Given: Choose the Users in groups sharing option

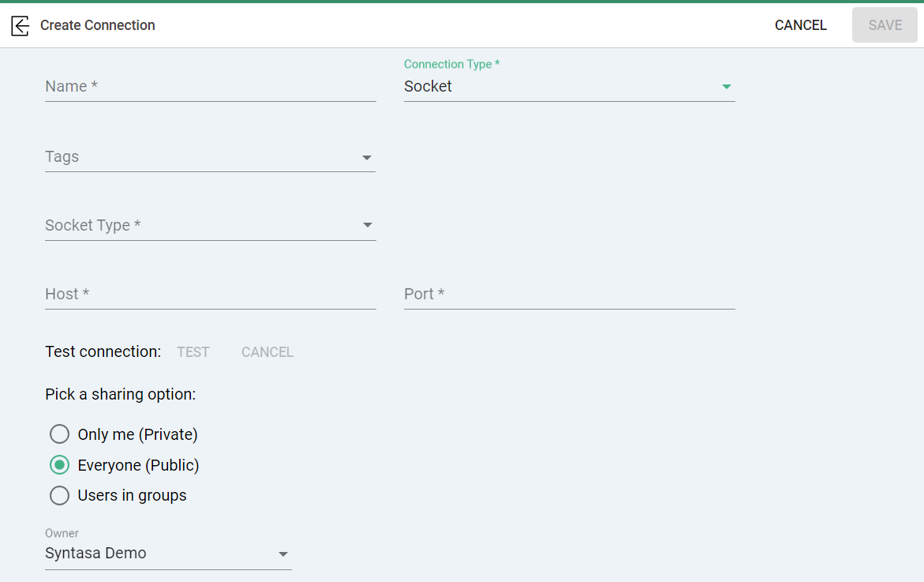Looking at the screenshot, I should click(60, 496).
